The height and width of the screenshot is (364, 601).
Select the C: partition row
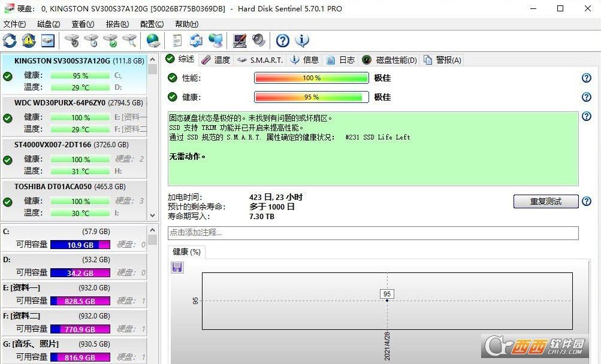coord(74,238)
